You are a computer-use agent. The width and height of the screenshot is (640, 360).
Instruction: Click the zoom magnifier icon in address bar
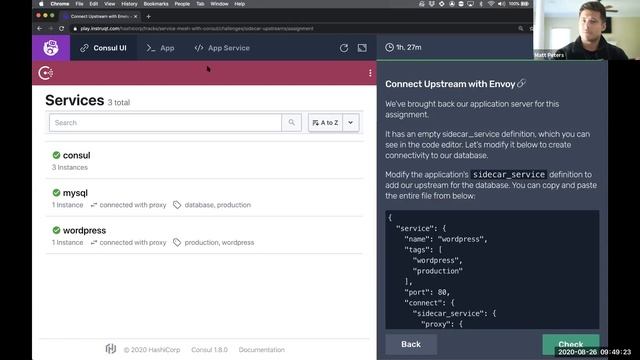pos(521,29)
